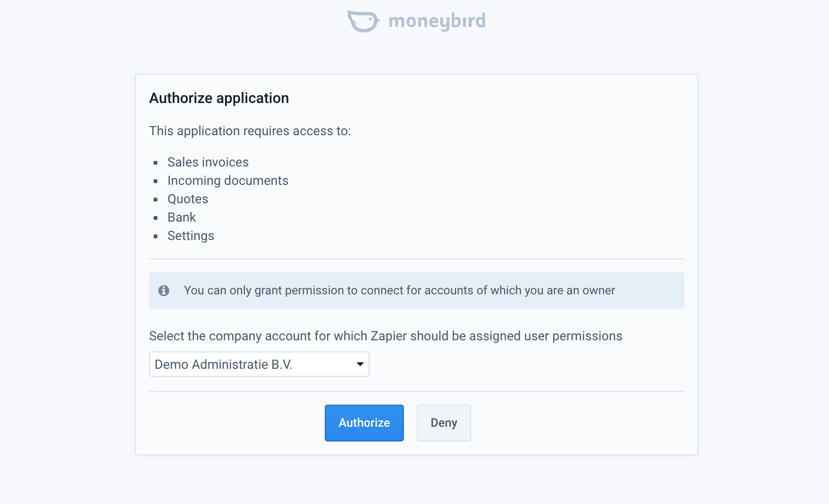The image size is (829, 504).
Task: Authorize the Zapier application
Action: [x=364, y=423]
